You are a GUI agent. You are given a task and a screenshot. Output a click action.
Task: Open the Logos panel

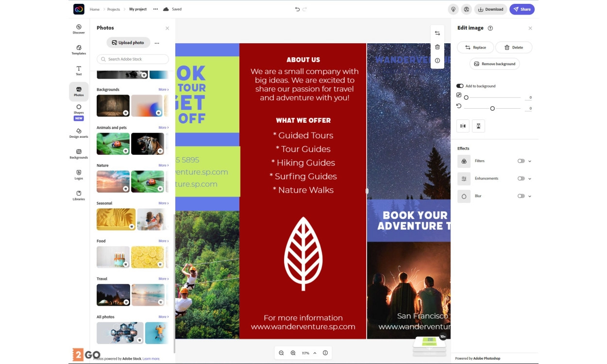click(x=79, y=175)
